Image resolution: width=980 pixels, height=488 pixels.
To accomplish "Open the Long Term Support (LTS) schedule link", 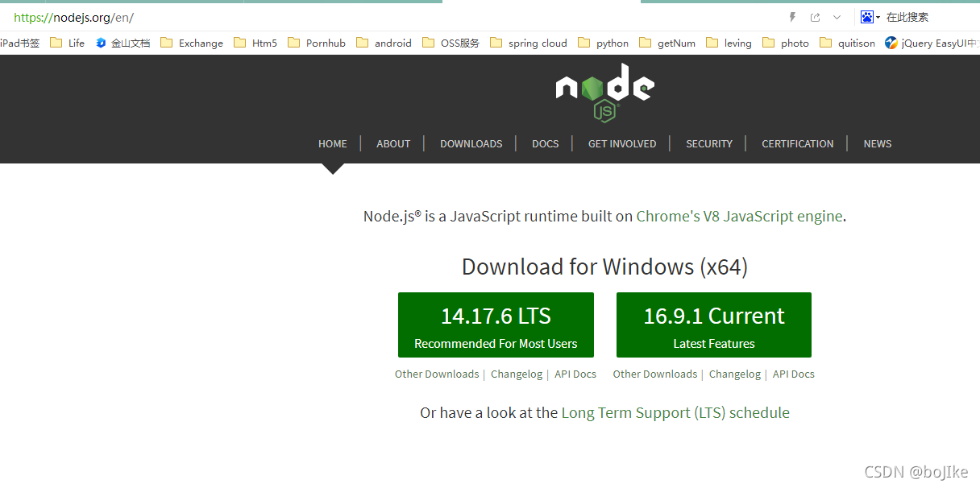I will [x=675, y=412].
